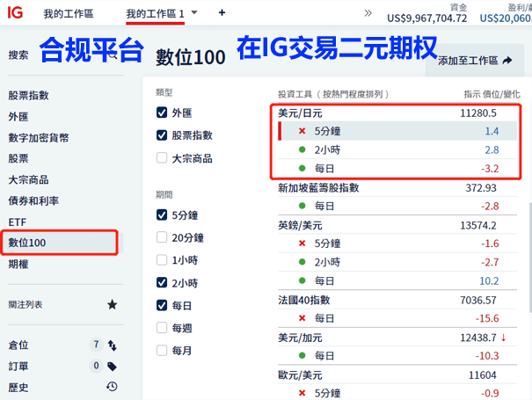Open the 我的工作區 tab
The width and height of the screenshot is (532, 400).
tap(69, 13)
